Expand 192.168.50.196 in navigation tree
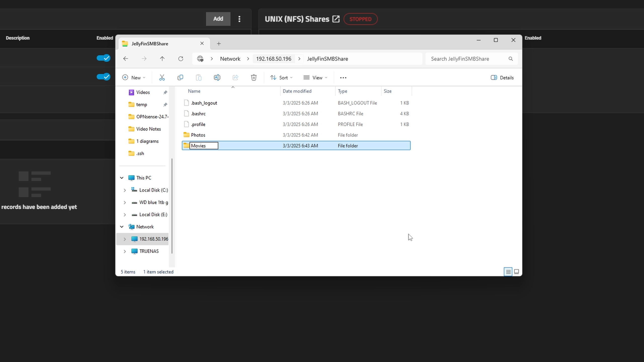The height and width of the screenshot is (362, 644). pyautogui.click(x=125, y=239)
